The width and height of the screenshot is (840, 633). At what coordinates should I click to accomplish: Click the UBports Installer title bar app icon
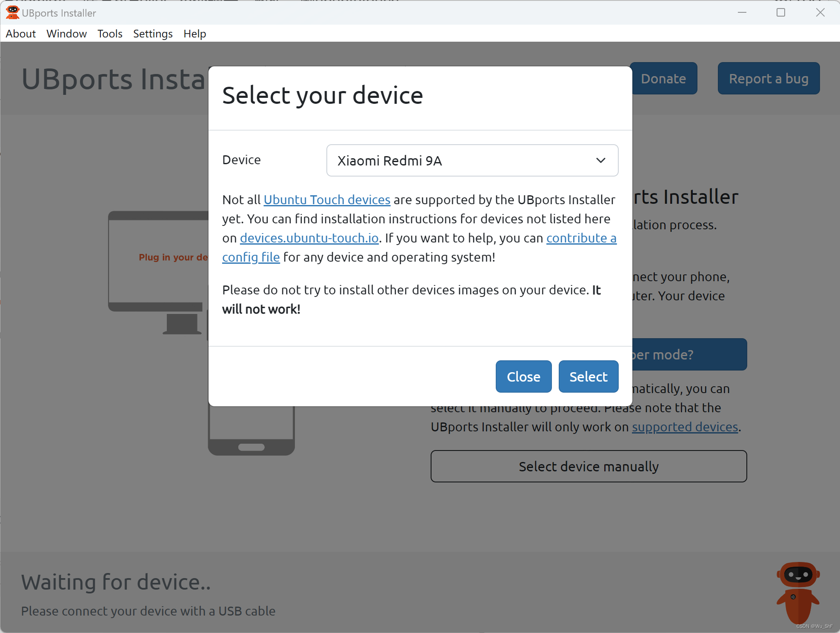click(12, 12)
